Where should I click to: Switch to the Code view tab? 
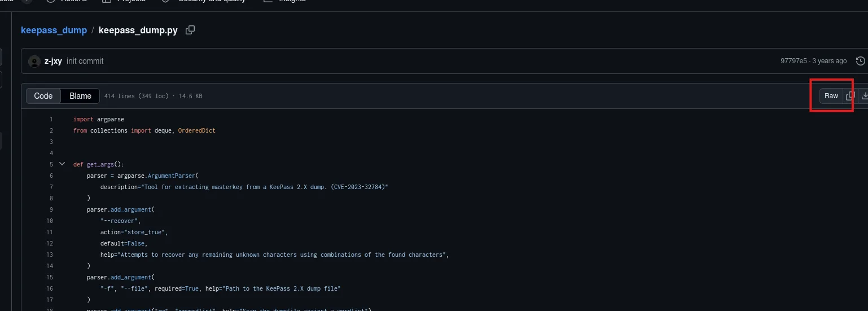point(43,96)
